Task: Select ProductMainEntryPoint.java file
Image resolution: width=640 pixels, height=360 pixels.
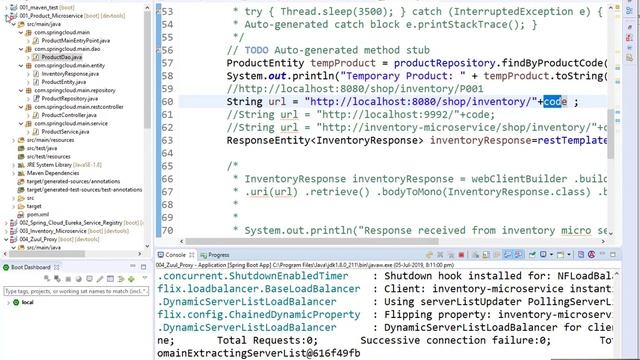Action: [76, 41]
